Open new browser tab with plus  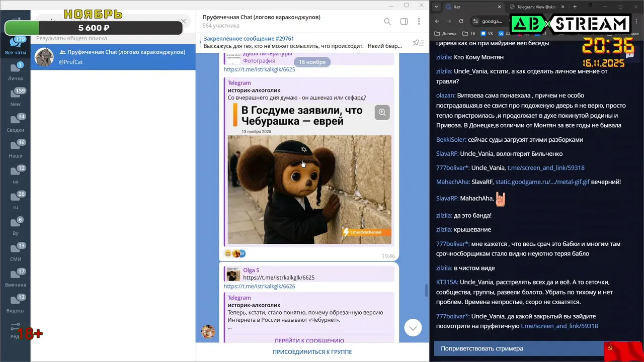(x=575, y=7)
